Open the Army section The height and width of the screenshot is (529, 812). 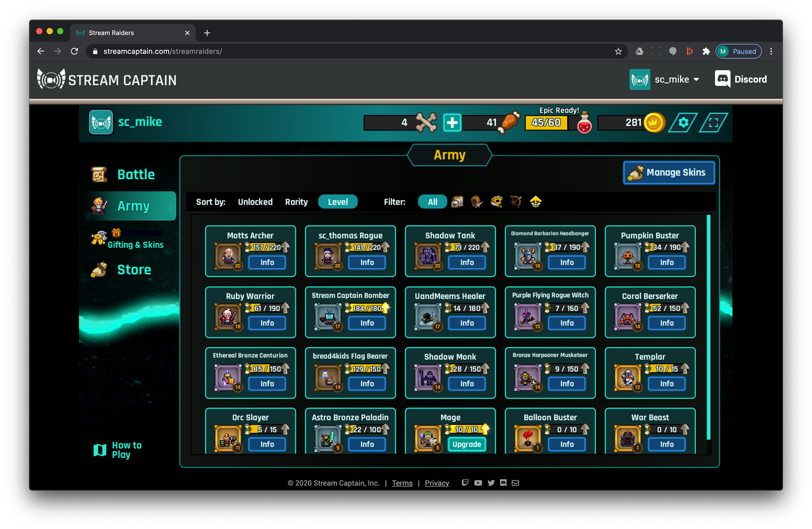tap(131, 206)
